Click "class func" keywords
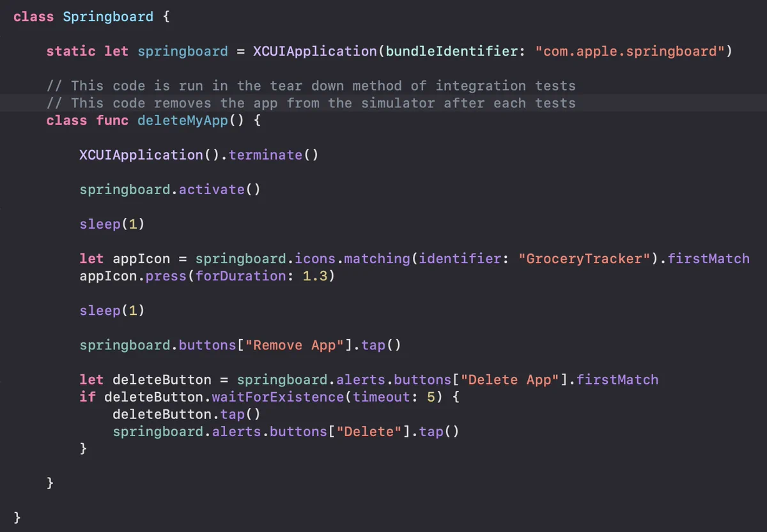Image resolution: width=767 pixels, height=532 pixels. click(88, 120)
